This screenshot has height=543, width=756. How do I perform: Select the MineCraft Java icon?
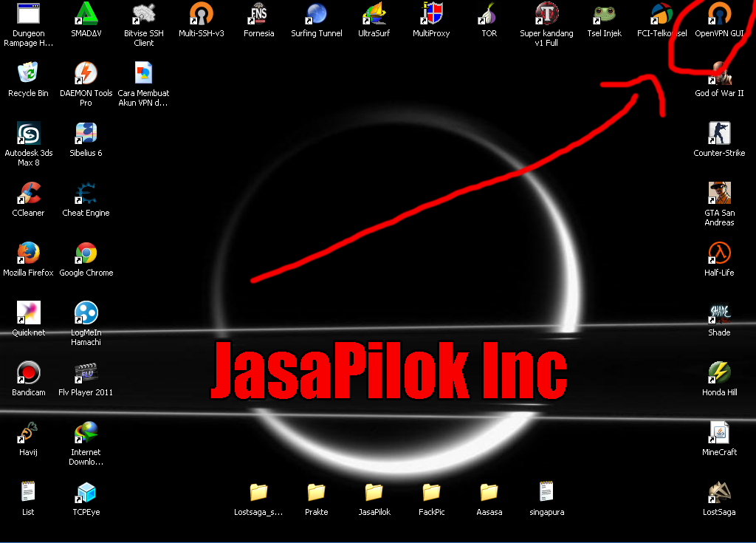[x=719, y=432]
